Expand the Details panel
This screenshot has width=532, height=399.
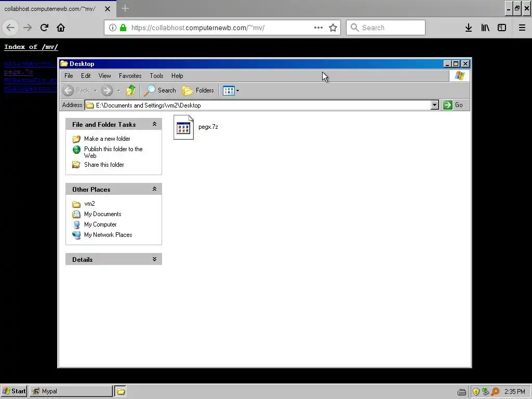(154, 259)
